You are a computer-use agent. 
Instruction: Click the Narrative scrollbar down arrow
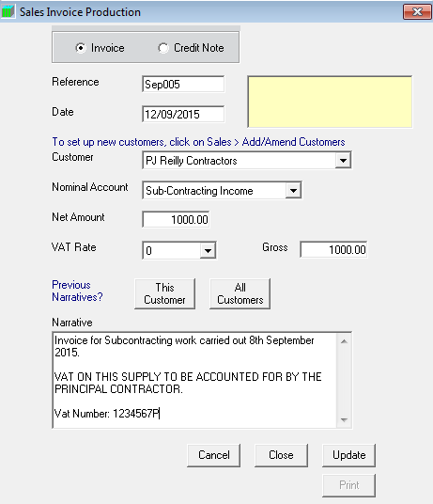pyautogui.click(x=344, y=419)
